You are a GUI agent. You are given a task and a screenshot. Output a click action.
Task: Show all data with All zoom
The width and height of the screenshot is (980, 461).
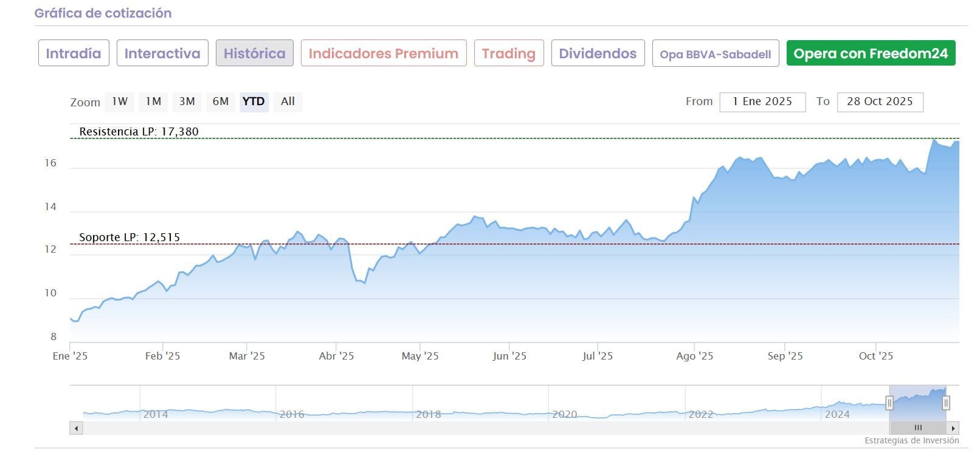pos(288,101)
